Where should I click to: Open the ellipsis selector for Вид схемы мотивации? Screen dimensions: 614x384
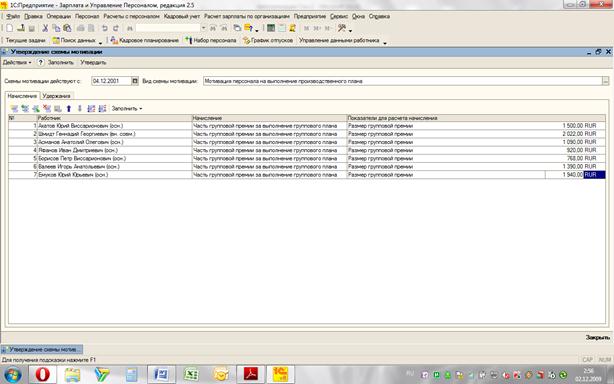click(605, 81)
